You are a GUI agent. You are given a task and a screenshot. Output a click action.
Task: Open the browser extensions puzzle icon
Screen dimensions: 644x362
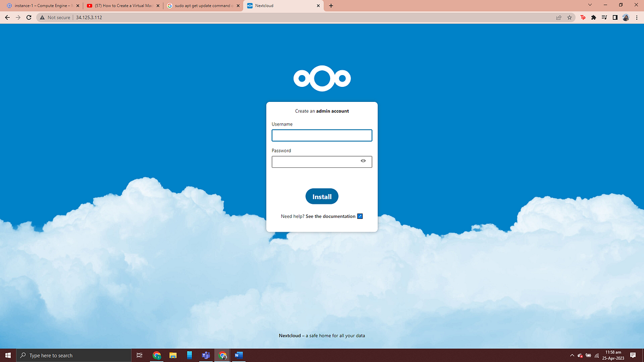594,17
